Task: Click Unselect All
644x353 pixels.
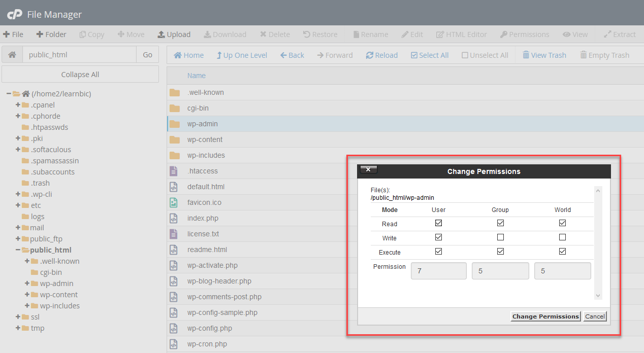Action: tap(485, 55)
